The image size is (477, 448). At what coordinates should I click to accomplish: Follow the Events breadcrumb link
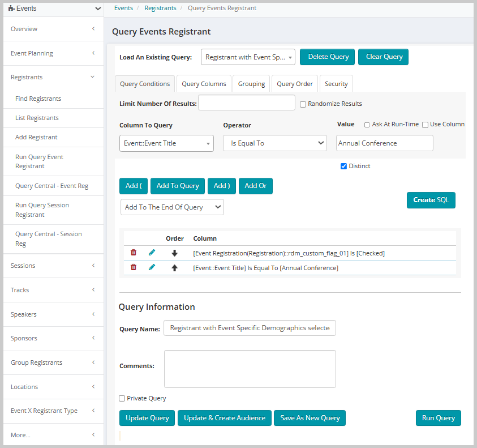123,8
